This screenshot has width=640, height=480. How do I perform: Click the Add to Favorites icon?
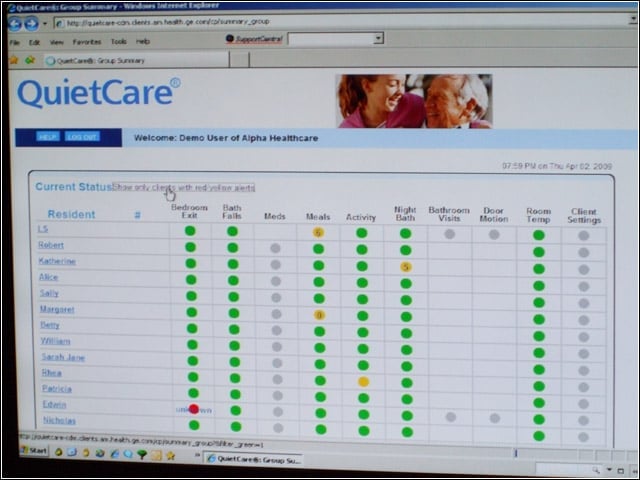pyautogui.click(x=30, y=60)
